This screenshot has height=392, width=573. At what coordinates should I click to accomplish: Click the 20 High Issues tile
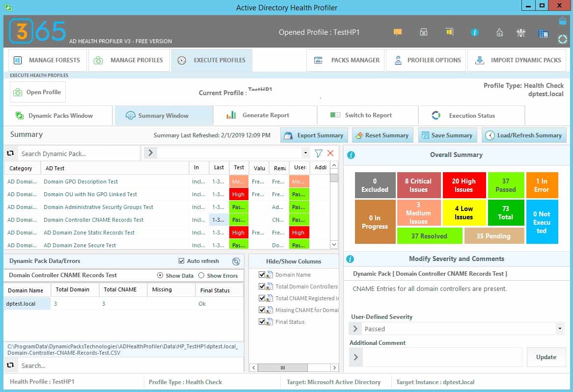(464, 185)
